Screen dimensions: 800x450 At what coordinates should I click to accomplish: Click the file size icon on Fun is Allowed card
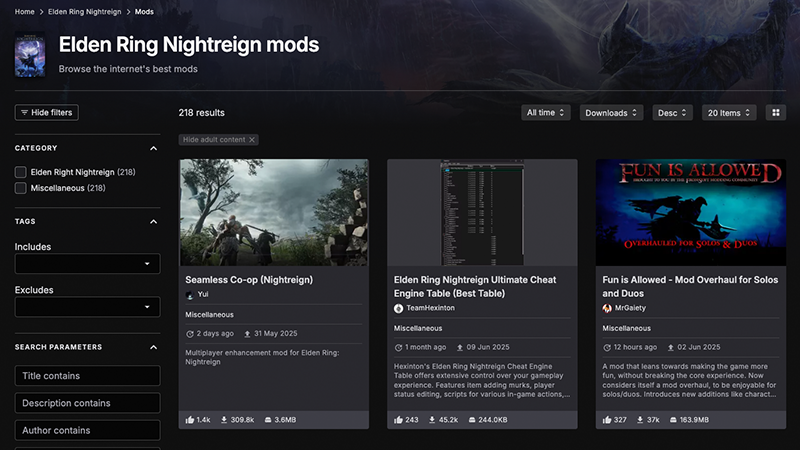point(673,420)
